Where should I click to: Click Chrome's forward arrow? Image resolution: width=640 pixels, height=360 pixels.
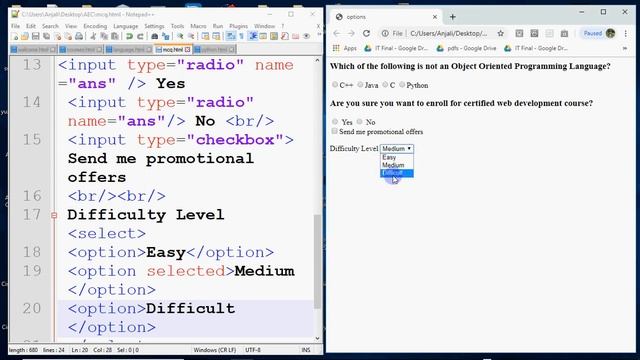tap(351, 33)
